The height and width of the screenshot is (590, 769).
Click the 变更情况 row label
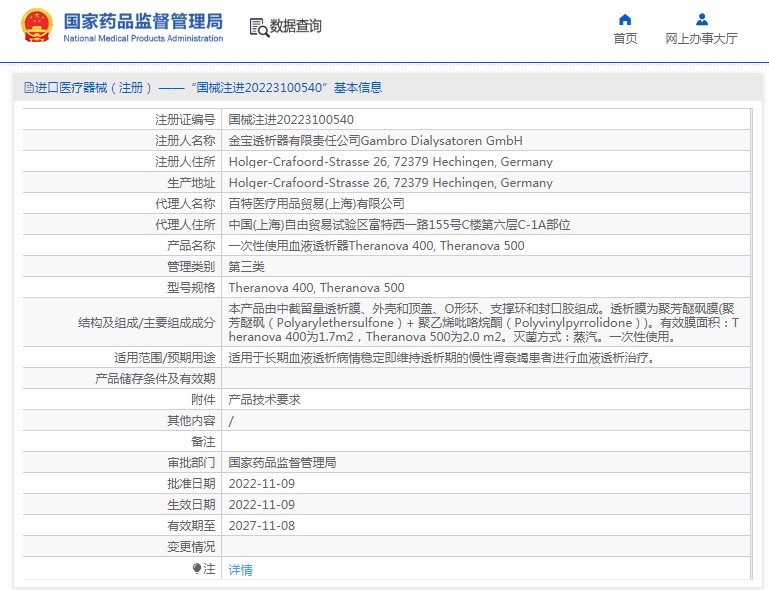191,547
